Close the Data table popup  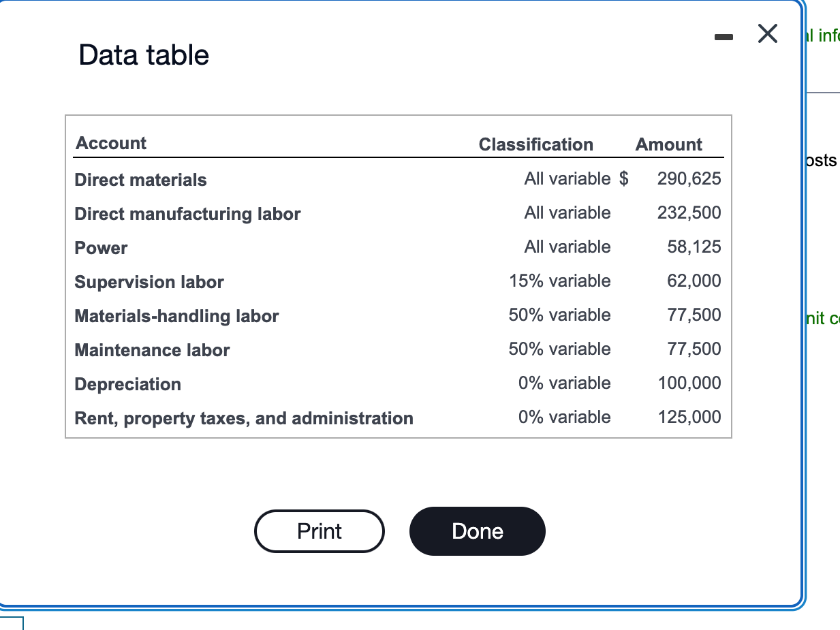pyautogui.click(x=768, y=35)
